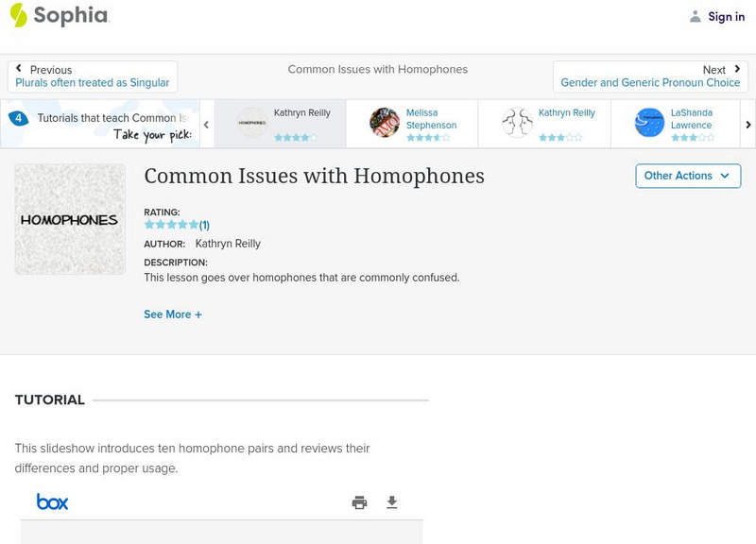Select Kathryn Reilly's first tutorial tab
The width and height of the screenshot is (756, 544).
pos(281,123)
